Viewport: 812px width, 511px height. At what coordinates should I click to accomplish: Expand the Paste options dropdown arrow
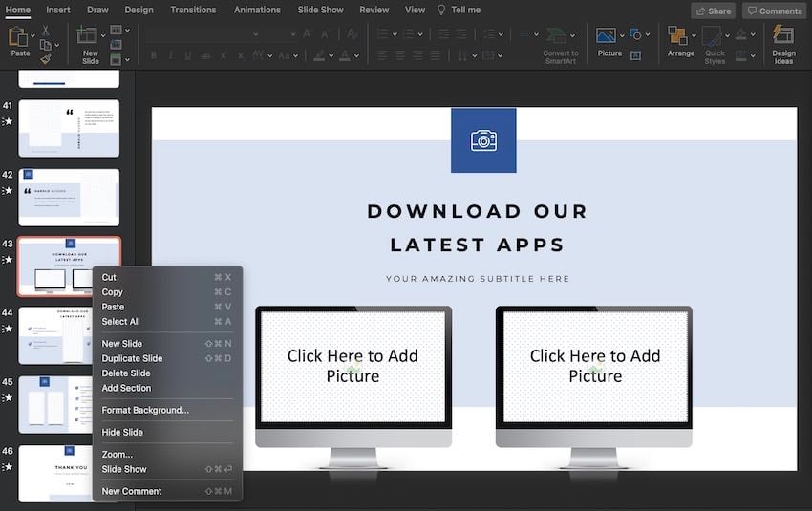(x=32, y=36)
